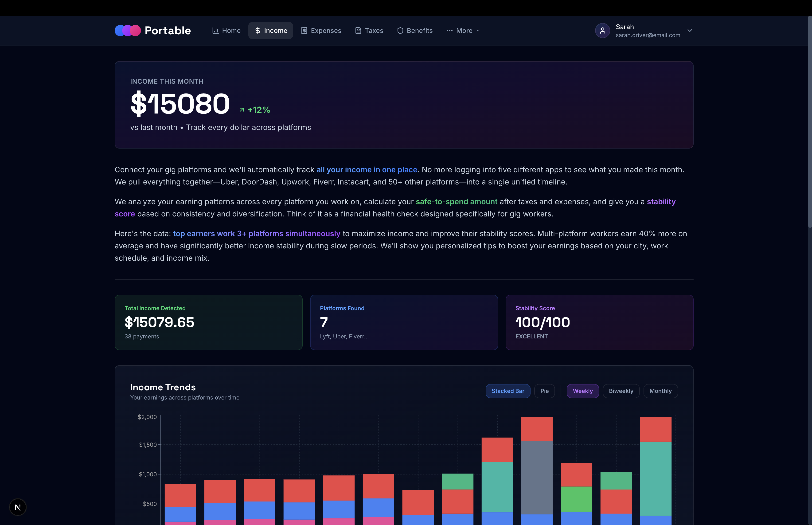
Task: Expand the More menu chevron
Action: pyautogui.click(x=478, y=31)
